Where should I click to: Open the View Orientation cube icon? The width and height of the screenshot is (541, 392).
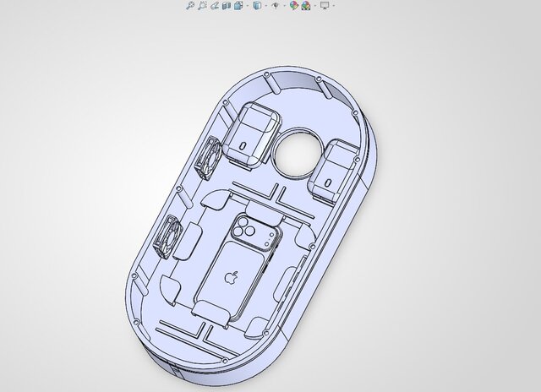238,6
